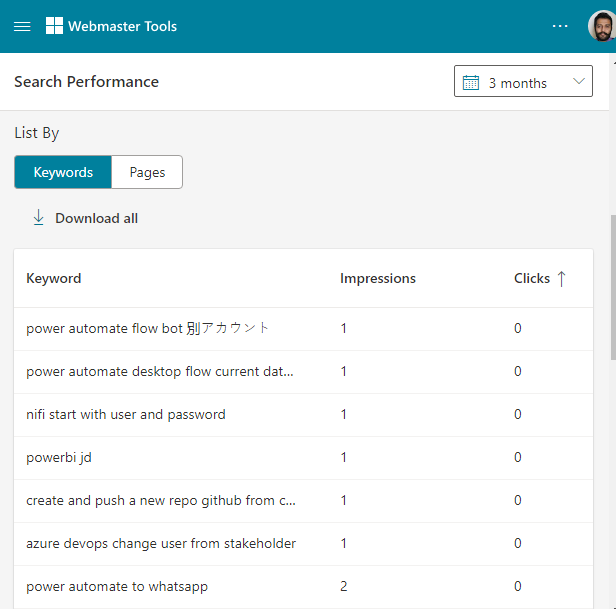This screenshot has height=609, width=616.
Task: Click the Download all button
Action: pos(85,218)
